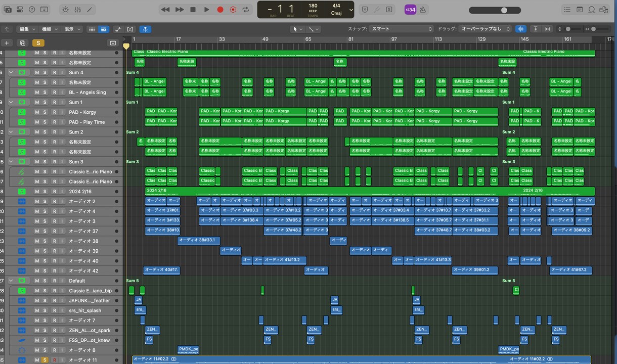The height and width of the screenshot is (364, 617).
Task: Click the up-level arrow in Tracks area
Action: click(7, 29)
